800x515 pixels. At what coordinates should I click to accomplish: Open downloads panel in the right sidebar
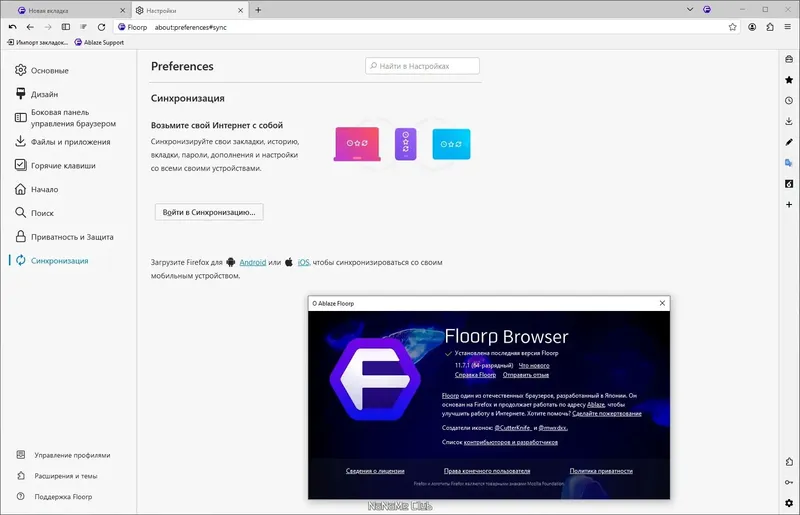tap(789, 121)
